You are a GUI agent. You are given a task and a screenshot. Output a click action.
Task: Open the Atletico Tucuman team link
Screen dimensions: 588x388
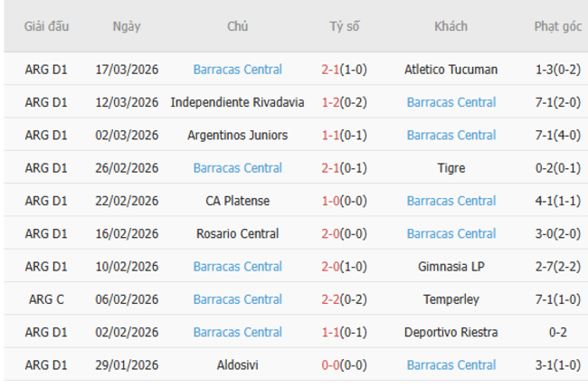(450, 70)
